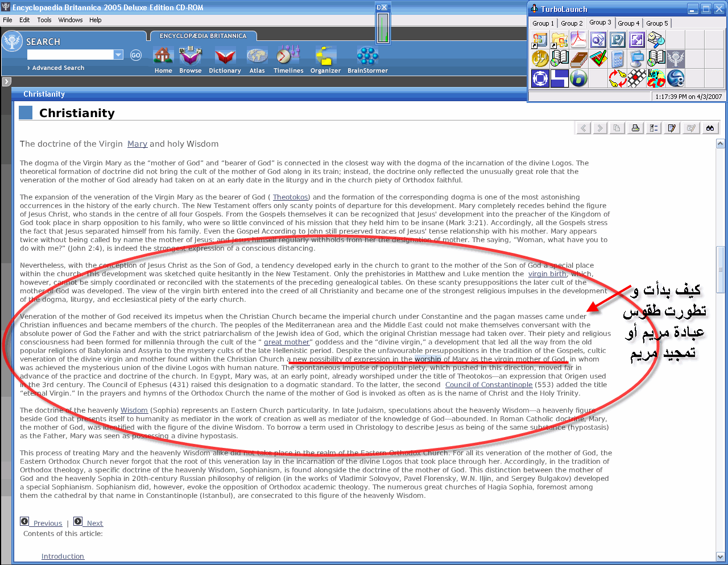Open the Introduction contents link
This screenshot has height=565, width=728.
[x=63, y=556]
